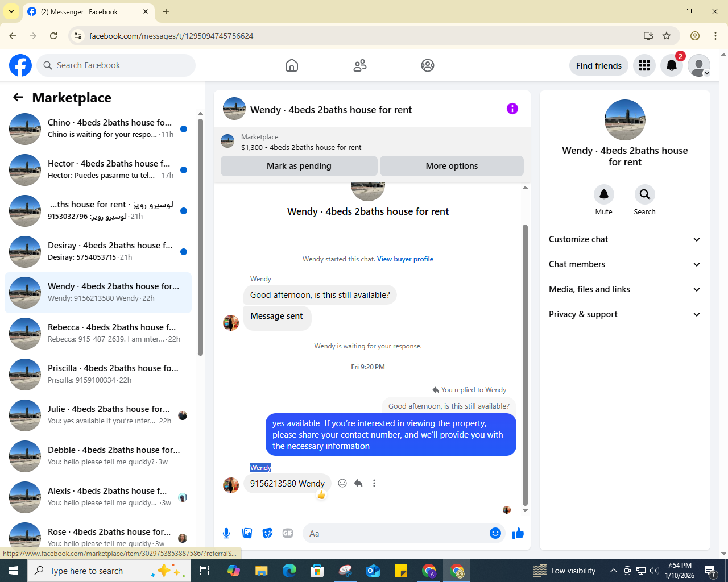Open Alexis's conversation
The width and height of the screenshot is (728, 582).
tap(98, 497)
